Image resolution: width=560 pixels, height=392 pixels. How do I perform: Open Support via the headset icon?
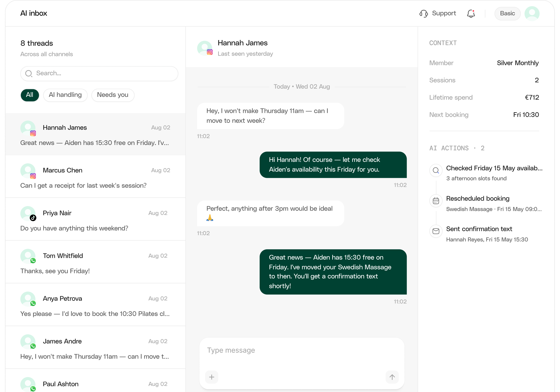(423, 13)
